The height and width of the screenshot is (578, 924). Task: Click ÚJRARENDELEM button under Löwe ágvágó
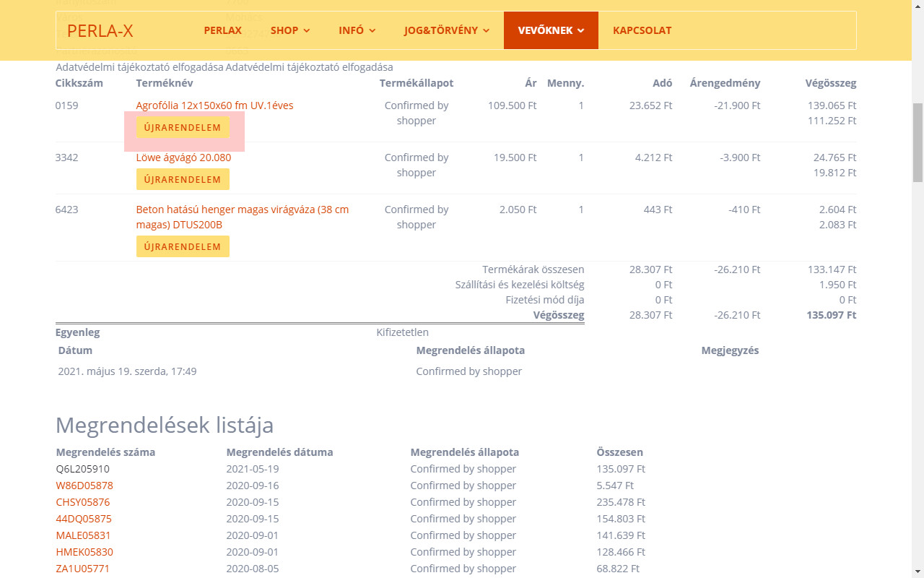183,180
